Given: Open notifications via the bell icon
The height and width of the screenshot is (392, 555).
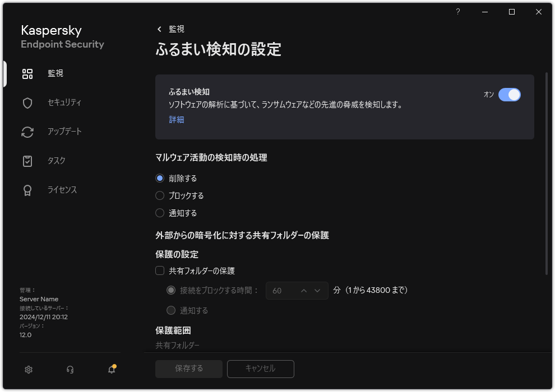Looking at the screenshot, I should [111, 370].
